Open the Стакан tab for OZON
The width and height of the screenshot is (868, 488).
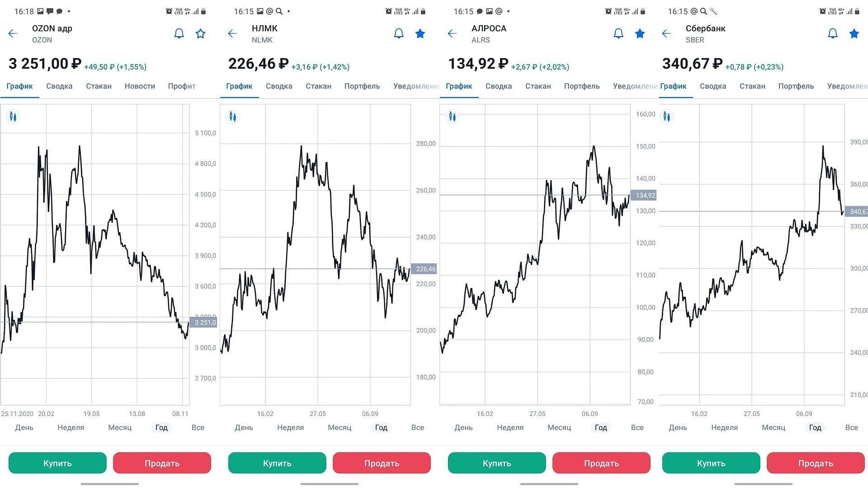[x=99, y=86]
